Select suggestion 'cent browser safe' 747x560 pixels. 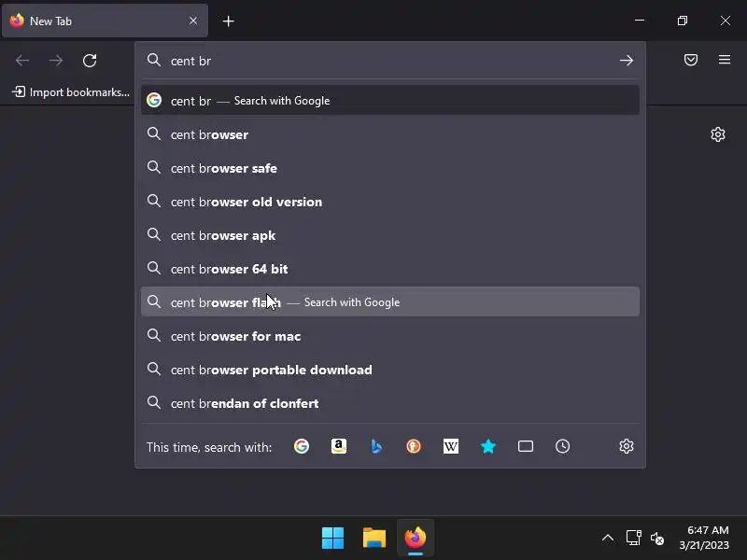(x=389, y=168)
